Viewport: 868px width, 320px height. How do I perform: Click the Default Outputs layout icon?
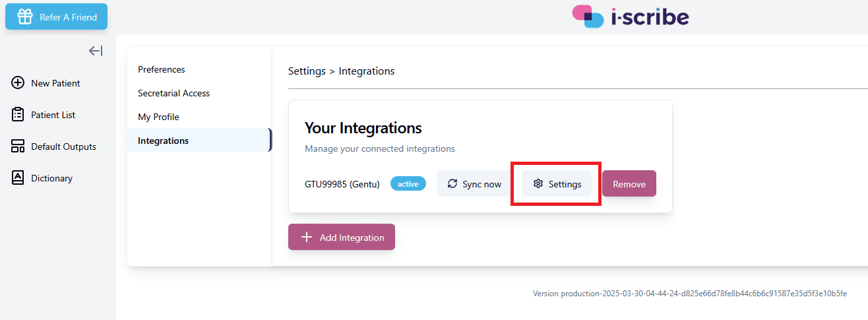coord(18,146)
